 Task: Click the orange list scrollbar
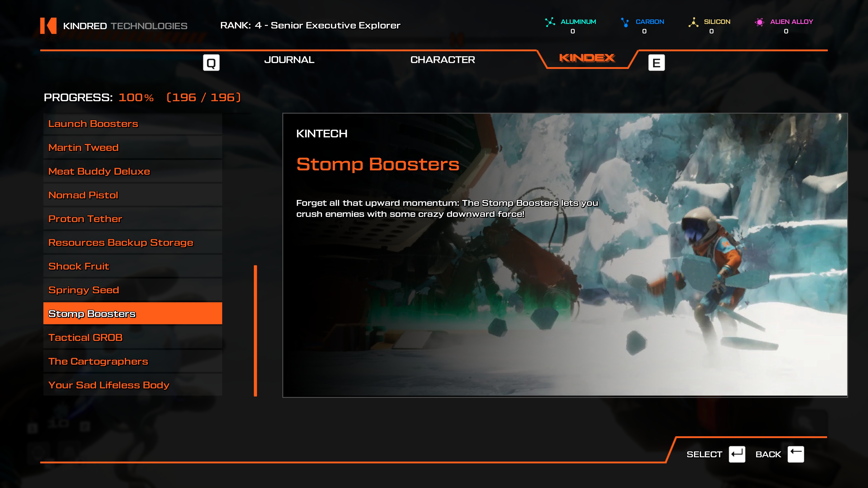[255, 331]
